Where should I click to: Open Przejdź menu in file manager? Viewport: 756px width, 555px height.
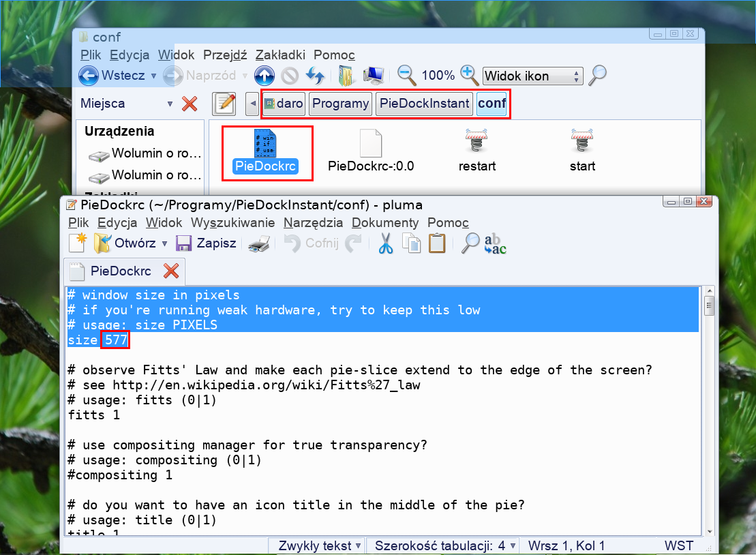tap(225, 55)
